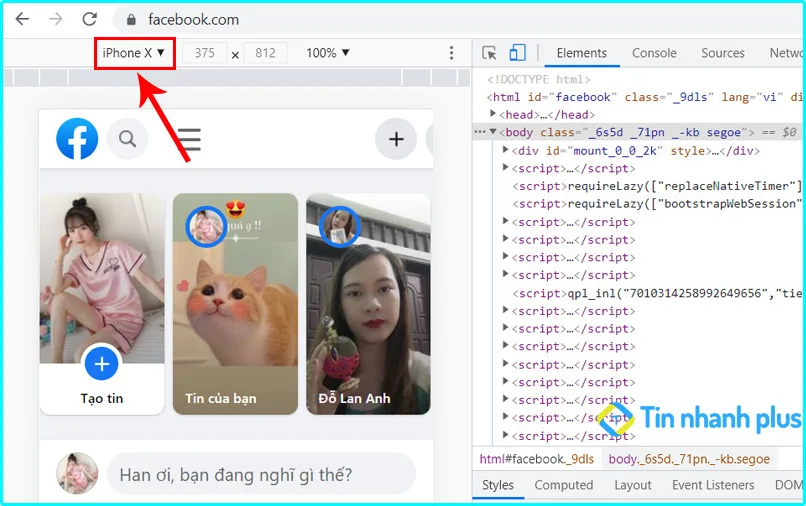Open Facebook search magnifier icon
Image resolution: width=806 pixels, height=506 pixels.
point(127,139)
